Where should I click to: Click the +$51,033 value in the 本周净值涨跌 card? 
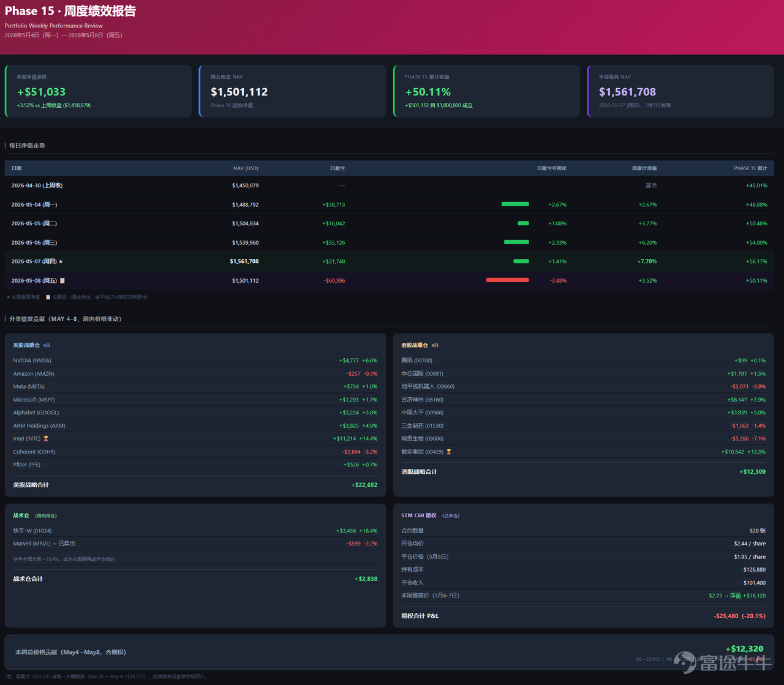tap(41, 92)
